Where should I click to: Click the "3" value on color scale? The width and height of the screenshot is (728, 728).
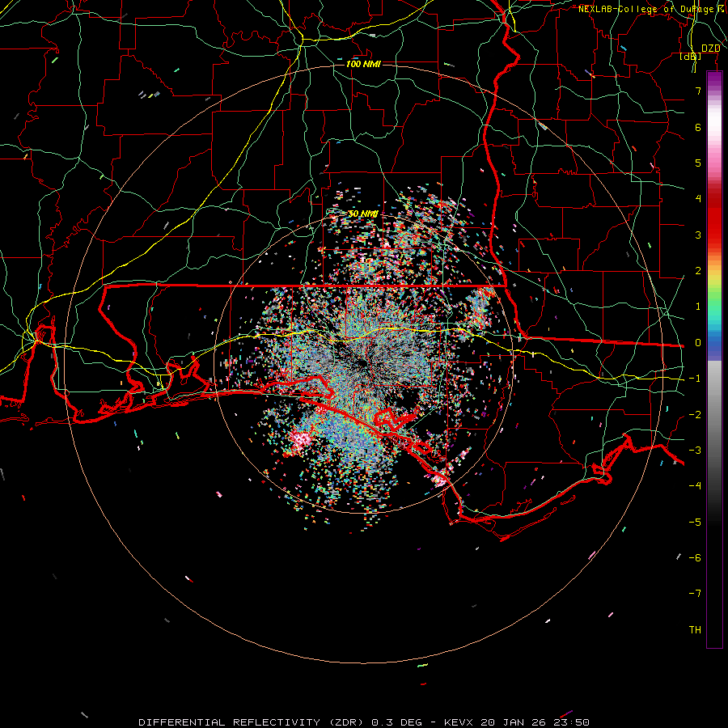point(698,235)
